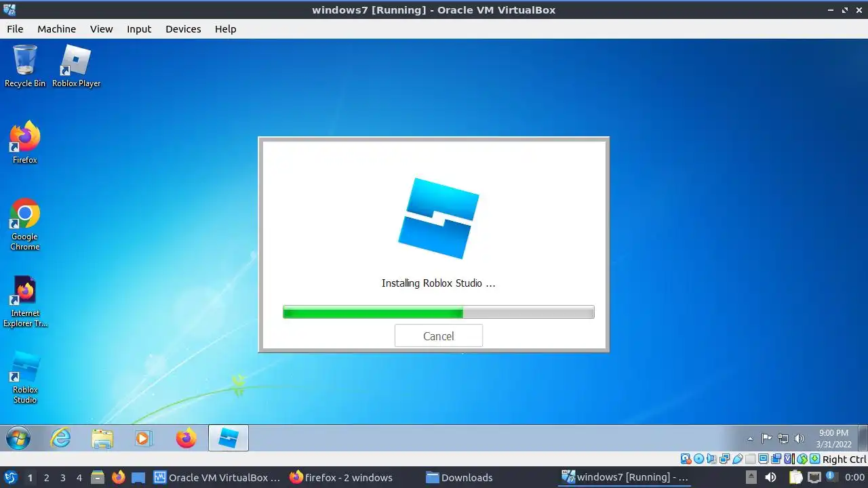868x488 pixels.
Task: Click VirtualBox network adapters indicator
Action: 724,459
